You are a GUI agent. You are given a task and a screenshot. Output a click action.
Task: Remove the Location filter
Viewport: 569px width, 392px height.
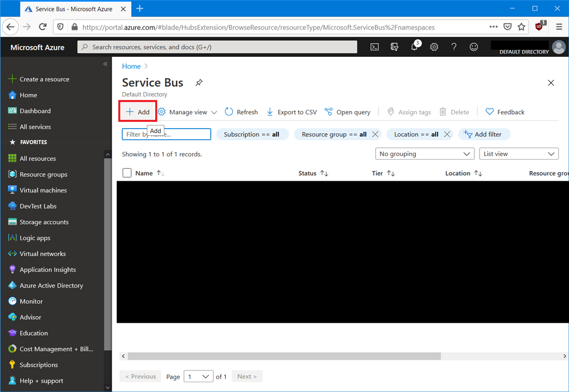pos(447,134)
